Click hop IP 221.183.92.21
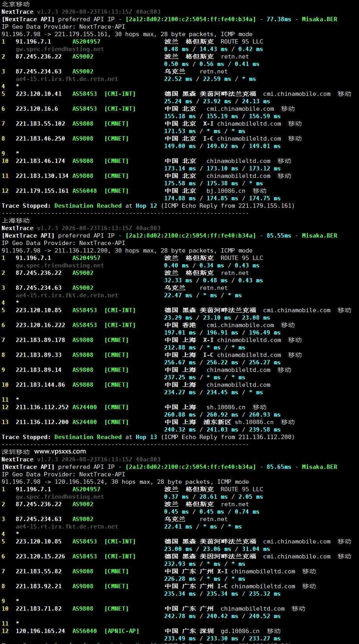 click(x=38, y=586)
